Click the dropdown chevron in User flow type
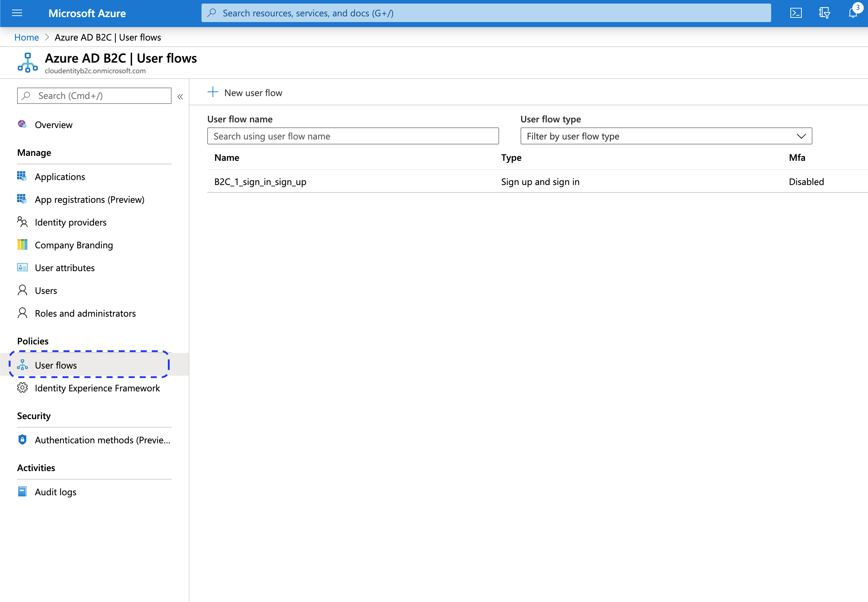The image size is (868, 602). [x=801, y=136]
